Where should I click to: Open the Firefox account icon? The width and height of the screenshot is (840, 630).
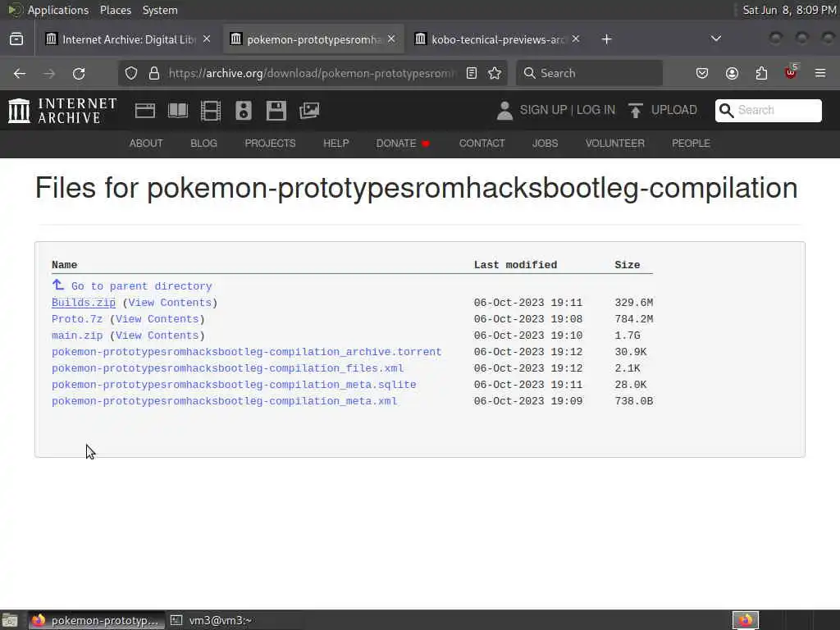pos(732,73)
